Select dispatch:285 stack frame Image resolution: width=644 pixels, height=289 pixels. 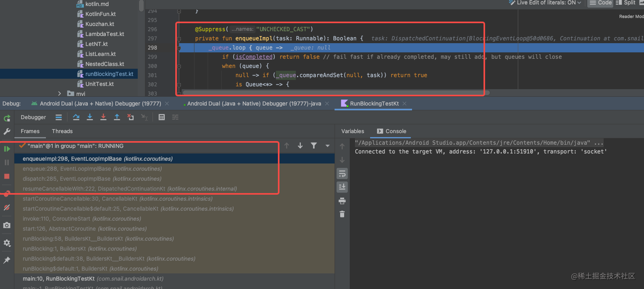coord(174,179)
